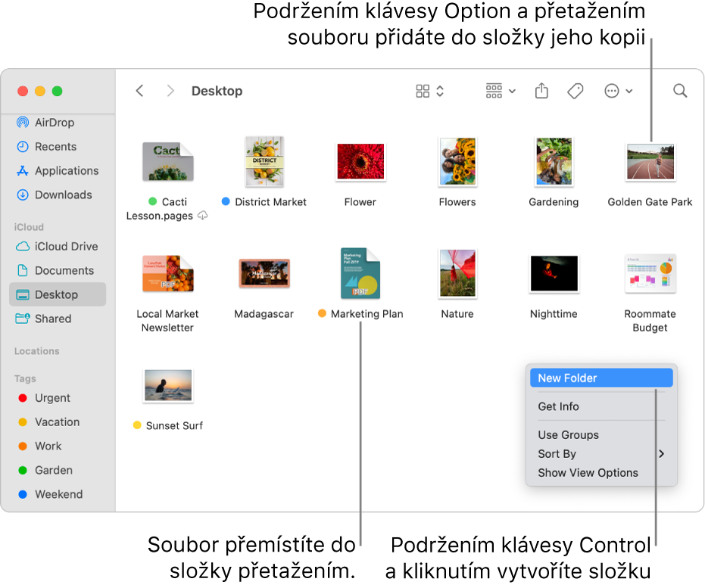This screenshot has height=588, width=705.
Task: Select the Nighttime image thumbnail
Action: [554, 273]
